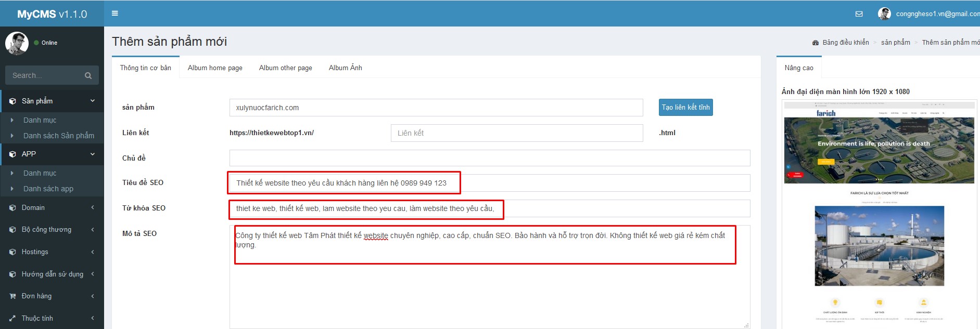Open the Album Ảnh tab
The height and width of the screenshot is (329, 980).
click(x=345, y=68)
